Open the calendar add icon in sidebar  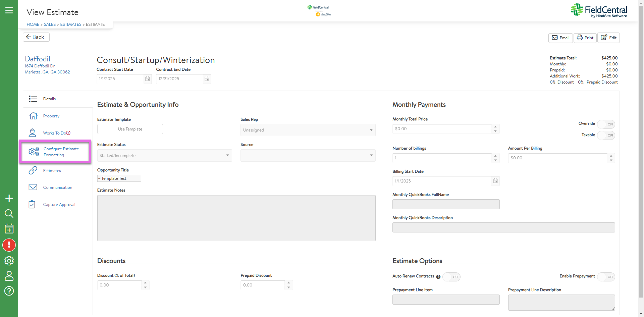9,229
